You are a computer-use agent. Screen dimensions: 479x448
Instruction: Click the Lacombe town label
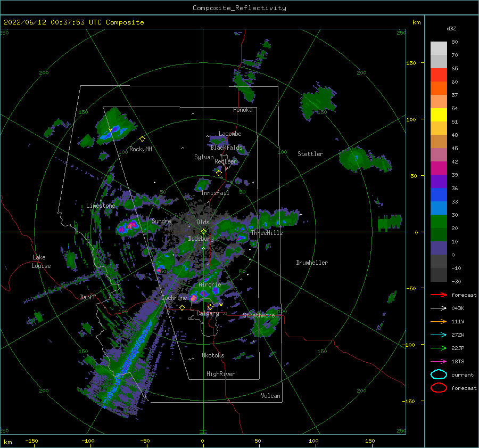tap(230, 134)
